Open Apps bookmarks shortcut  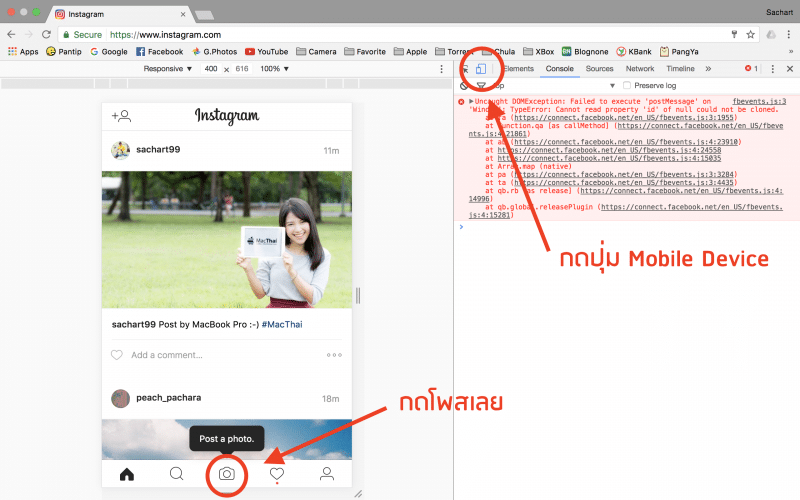pyautogui.click(x=23, y=52)
